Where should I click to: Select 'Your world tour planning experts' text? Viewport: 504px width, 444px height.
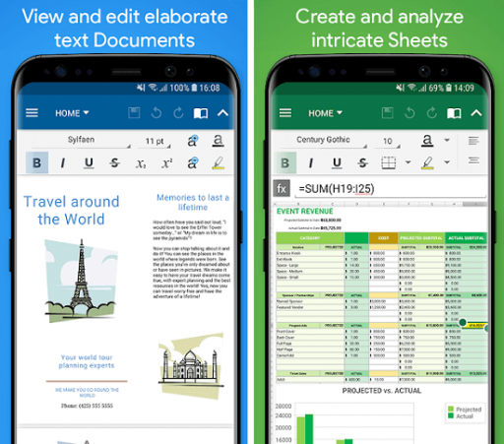pyautogui.click(x=87, y=361)
